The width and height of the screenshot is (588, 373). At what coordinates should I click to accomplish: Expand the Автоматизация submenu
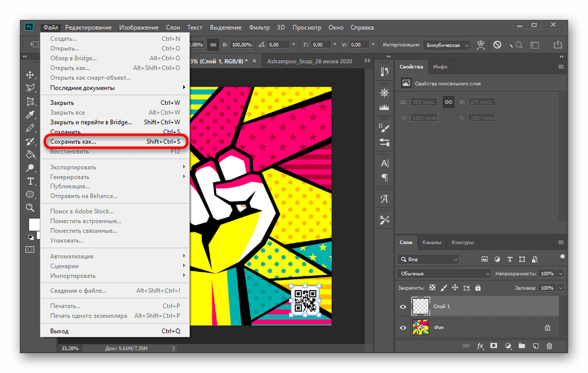tap(115, 257)
